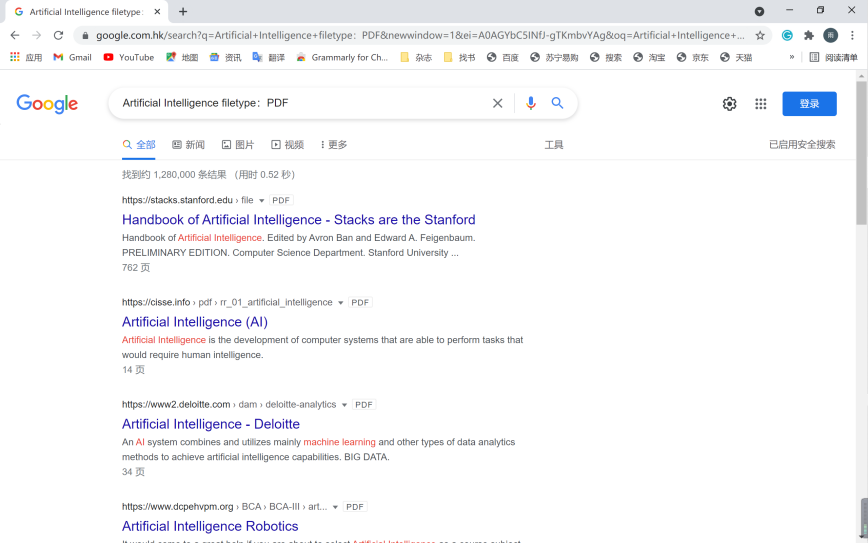Open the 翻译 translate bookmark
868x543 pixels.
coord(268,57)
